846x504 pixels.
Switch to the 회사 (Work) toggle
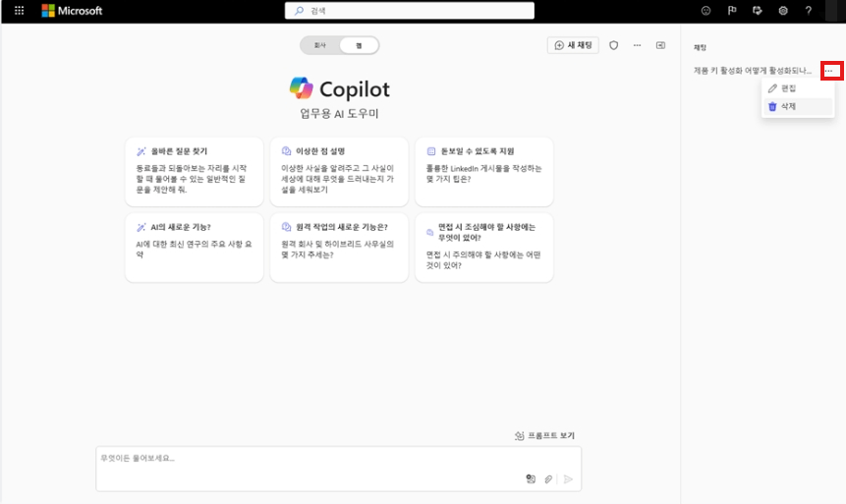point(320,45)
